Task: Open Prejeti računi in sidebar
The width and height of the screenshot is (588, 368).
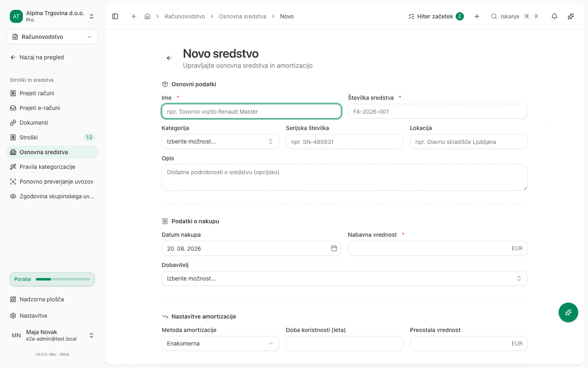Action: click(x=52, y=93)
